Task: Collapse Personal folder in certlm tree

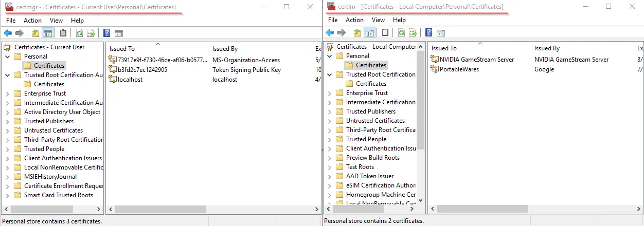Action: [330, 56]
